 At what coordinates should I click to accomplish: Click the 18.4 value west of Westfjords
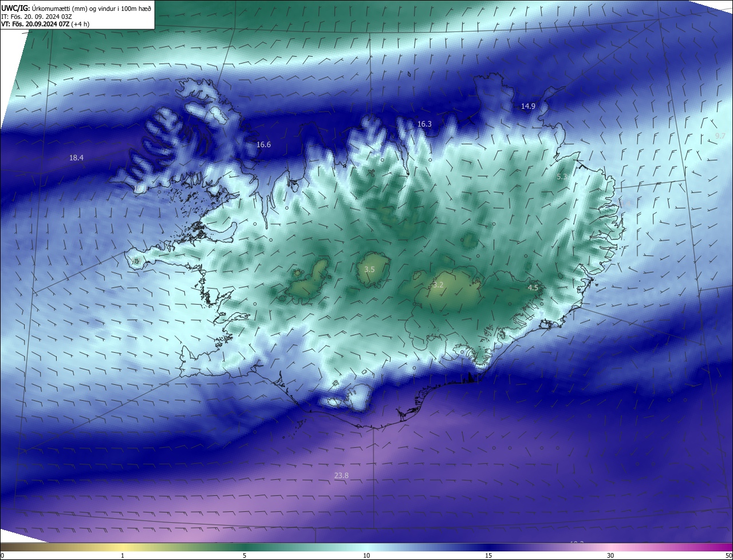coord(76,157)
